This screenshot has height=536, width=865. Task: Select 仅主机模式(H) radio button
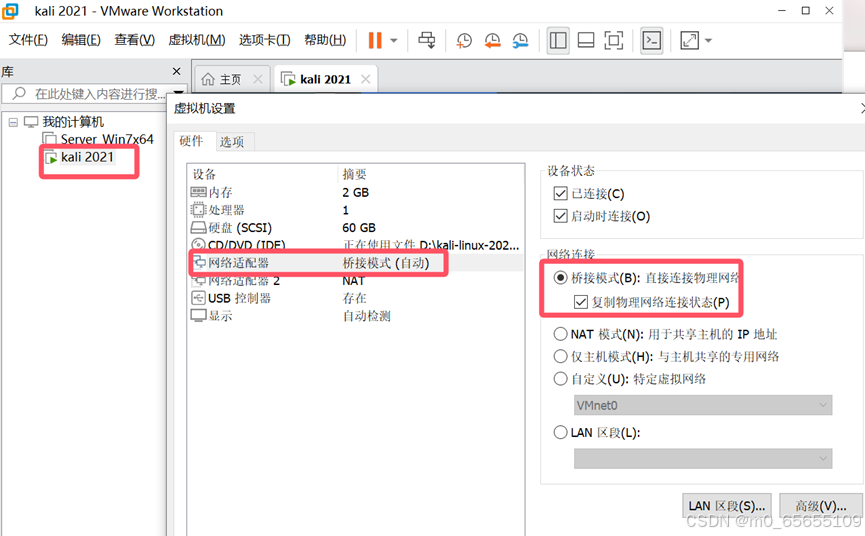point(560,356)
